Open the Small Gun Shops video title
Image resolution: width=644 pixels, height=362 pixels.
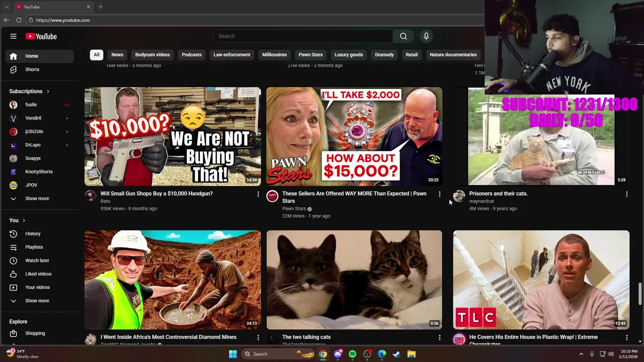(x=156, y=194)
